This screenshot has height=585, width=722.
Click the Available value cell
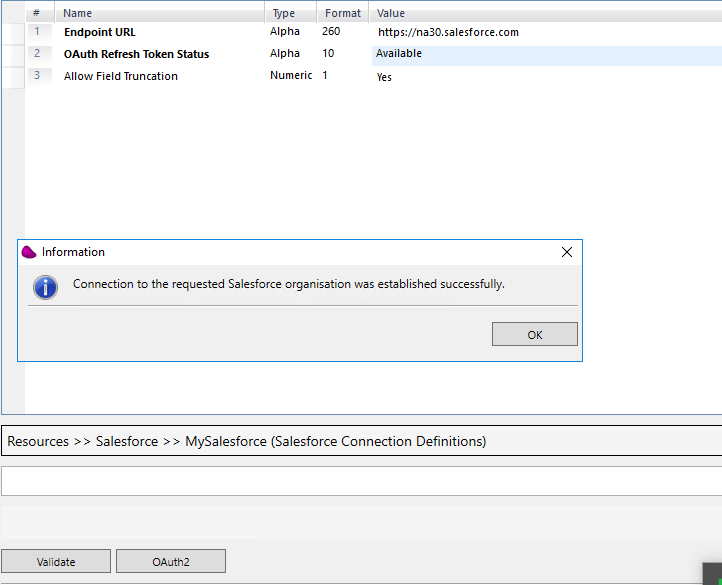pos(547,55)
